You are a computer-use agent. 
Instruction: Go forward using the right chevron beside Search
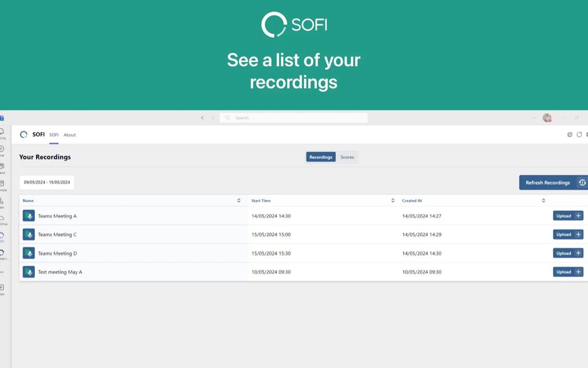[212, 118]
